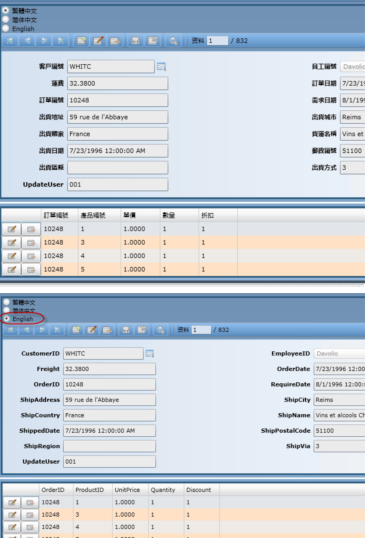Click the Freight field in English form

tap(109, 369)
